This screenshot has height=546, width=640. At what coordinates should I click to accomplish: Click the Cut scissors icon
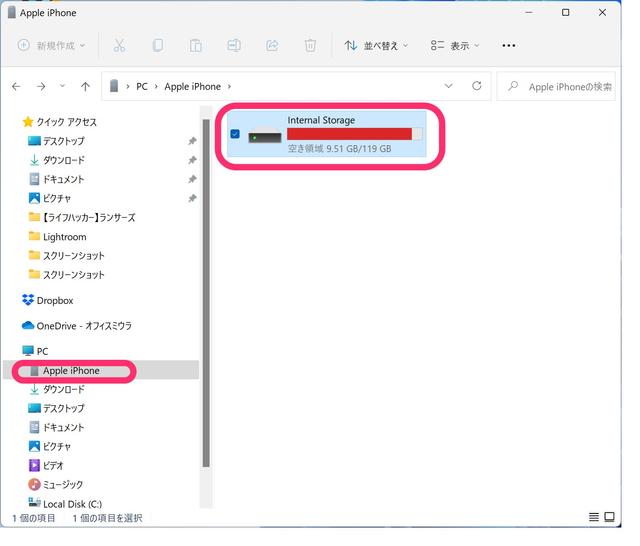point(119,45)
